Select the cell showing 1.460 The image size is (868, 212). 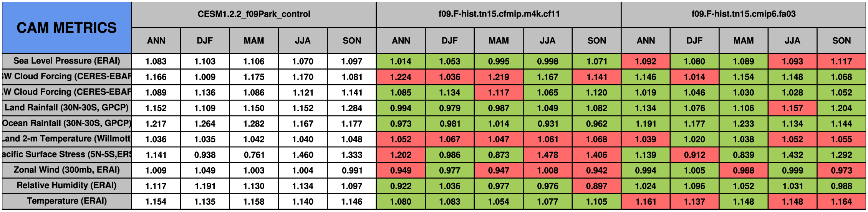pos(303,155)
